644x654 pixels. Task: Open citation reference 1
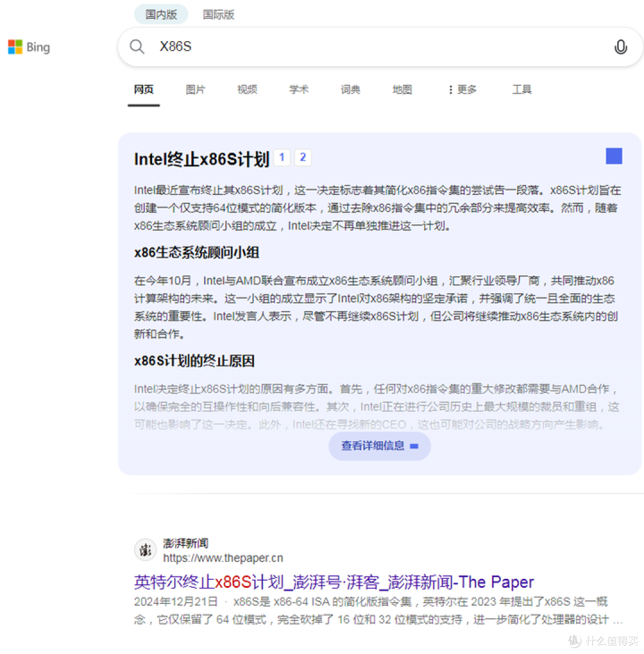point(282,157)
